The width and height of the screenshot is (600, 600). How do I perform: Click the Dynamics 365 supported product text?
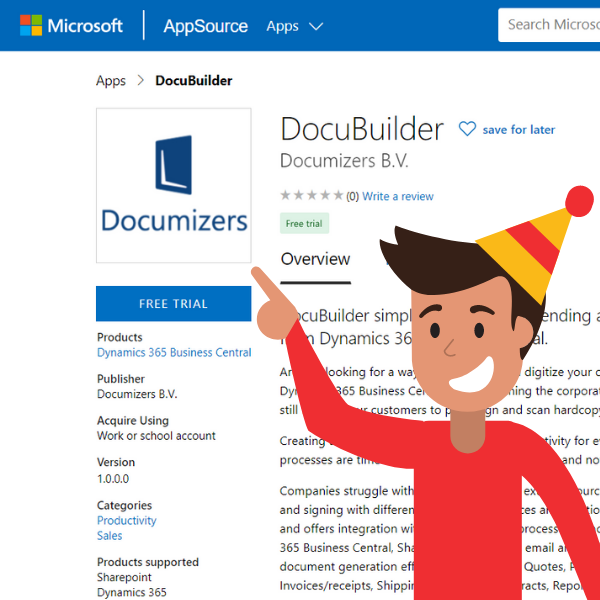coord(132,592)
